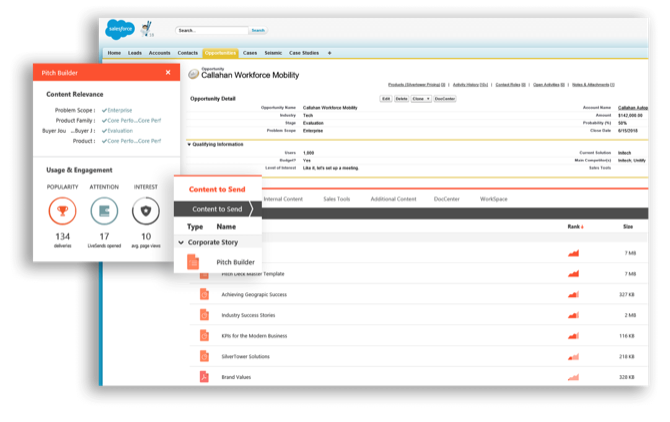The image size is (670, 422).
Task: Click the Salesforce cloud logo
Action: point(120,30)
